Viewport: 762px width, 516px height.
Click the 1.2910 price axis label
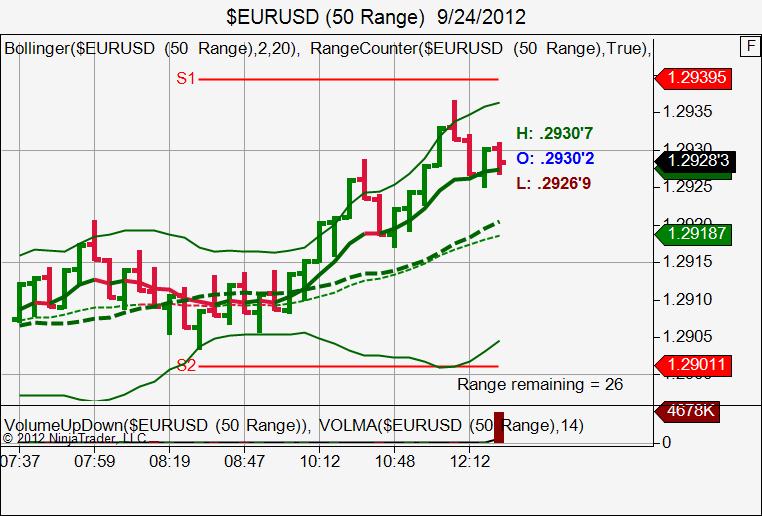click(687, 299)
